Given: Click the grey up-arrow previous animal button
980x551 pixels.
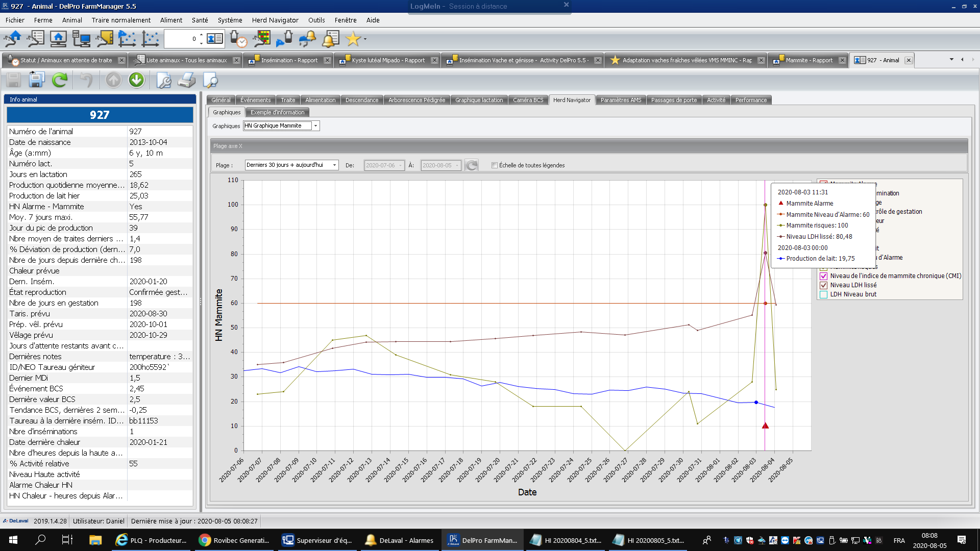Looking at the screenshot, I should pyautogui.click(x=113, y=80).
